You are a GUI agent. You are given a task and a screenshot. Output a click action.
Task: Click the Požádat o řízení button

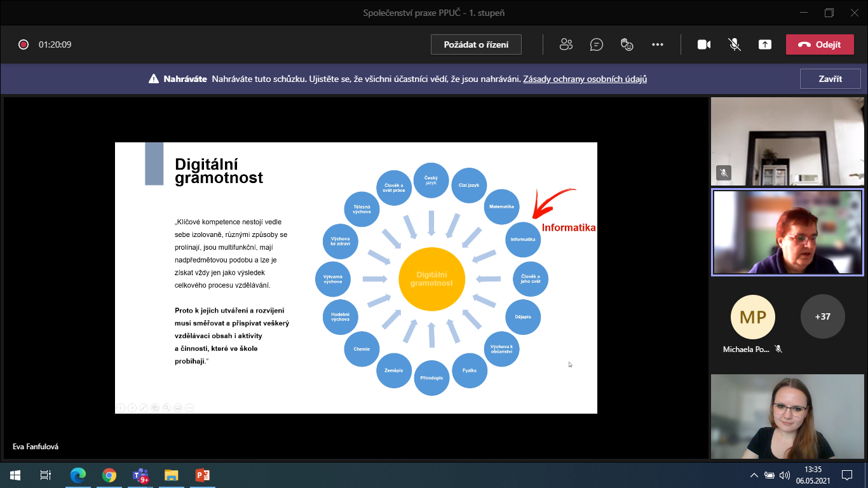coord(476,44)
